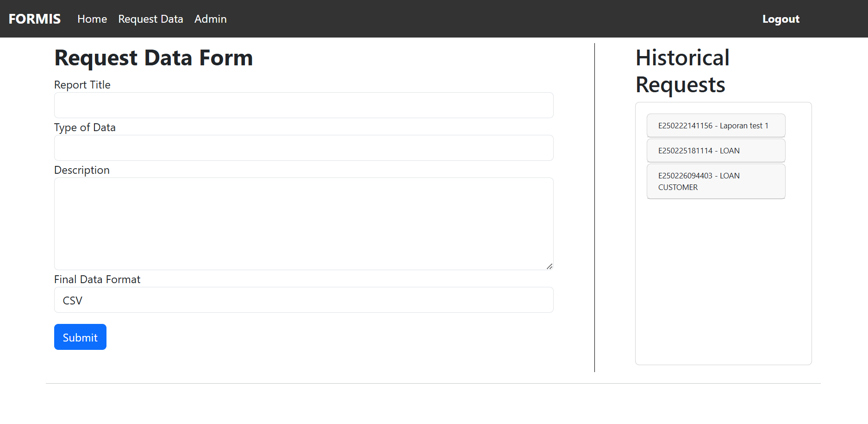Navigate to the Home menu item
The image size is (868, 424).
click(92, 19)
